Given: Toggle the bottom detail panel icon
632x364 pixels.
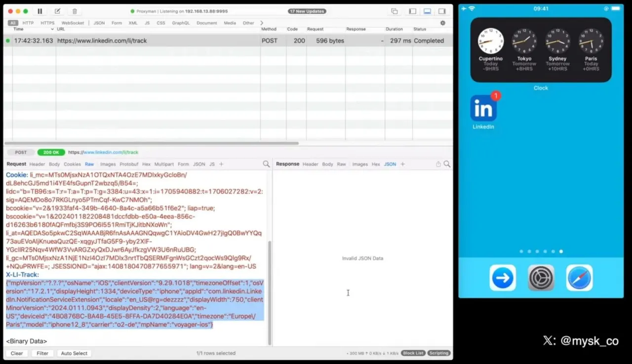Looking at the screenshot, I should pos(428,11).
